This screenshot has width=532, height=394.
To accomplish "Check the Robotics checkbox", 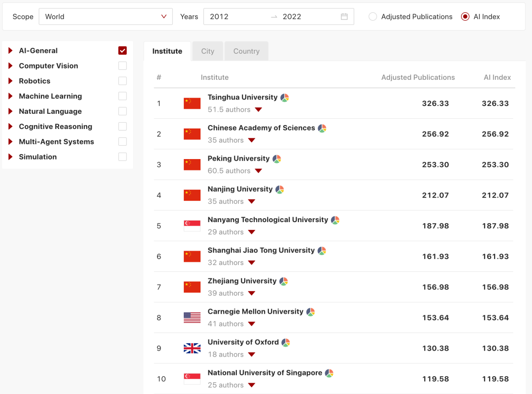I will (x=123, y=81).
